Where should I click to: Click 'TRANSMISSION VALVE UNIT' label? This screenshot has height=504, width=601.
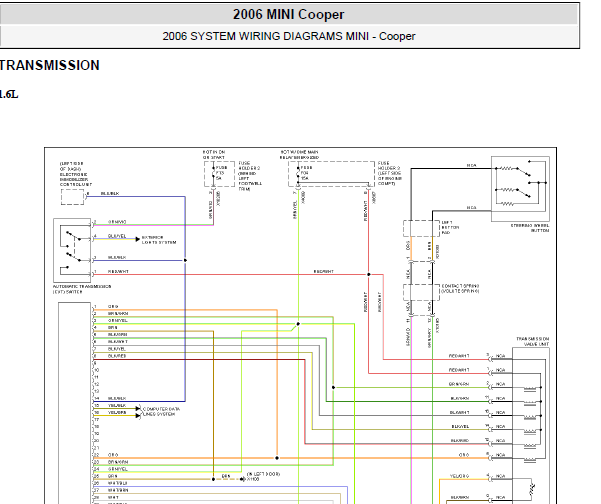pyautogui.click(x=532, y=341)
